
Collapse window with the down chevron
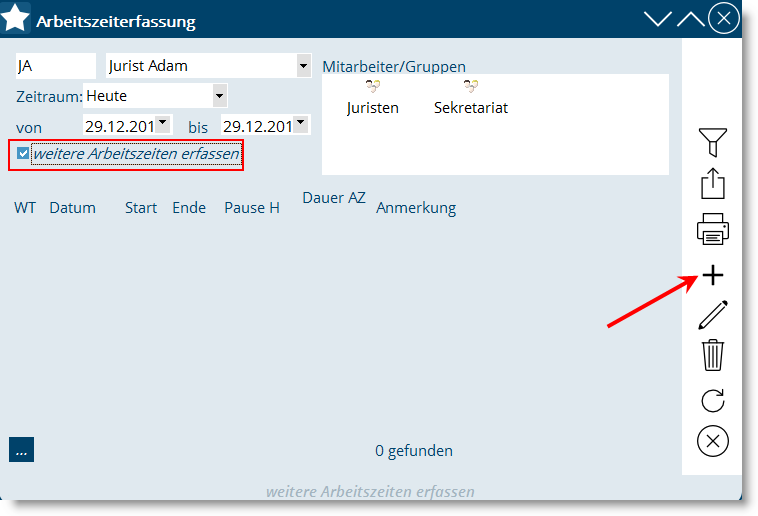657,19
